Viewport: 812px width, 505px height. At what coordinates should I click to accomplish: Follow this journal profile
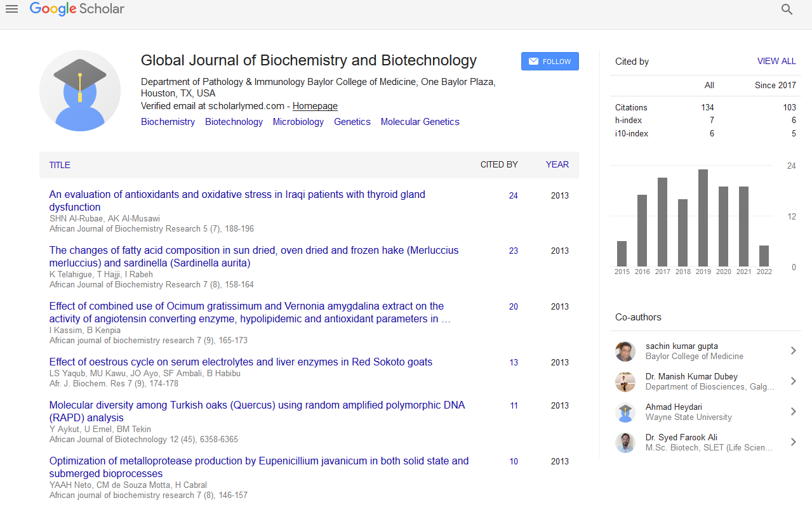(550, 62)
